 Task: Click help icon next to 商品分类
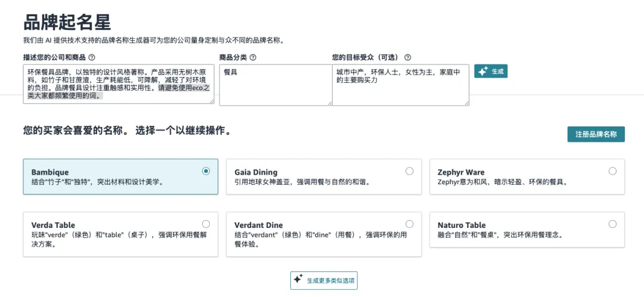pos(253,57)
